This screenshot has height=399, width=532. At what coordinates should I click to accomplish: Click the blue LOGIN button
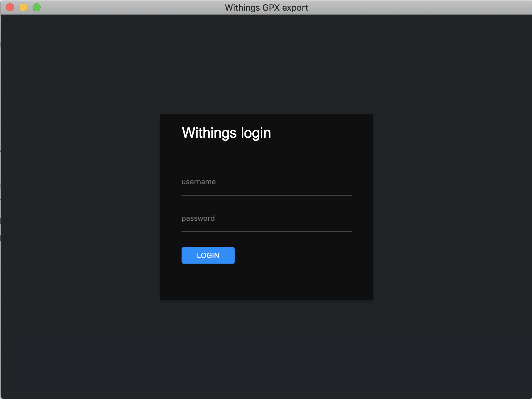click(208, 255)
